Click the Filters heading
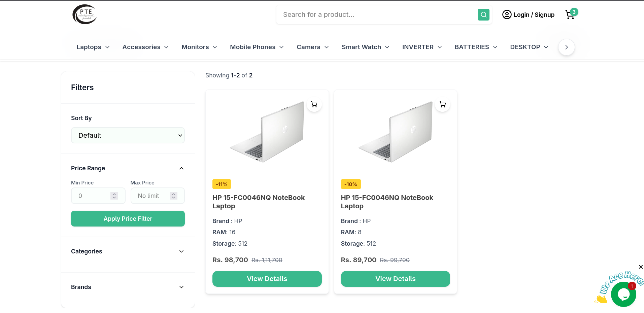Image resolution: width=644 pixels, height=313 pixels. [x=82, y=88]
